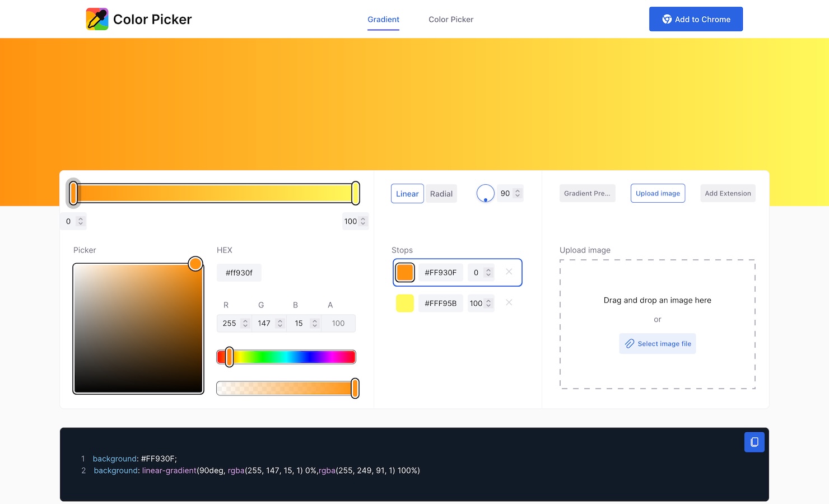Image resolution: width=829 pixels, height=504 pixels.
Task: Copy the CSS code with clipboard icon
Action: (x=754, y=442)
